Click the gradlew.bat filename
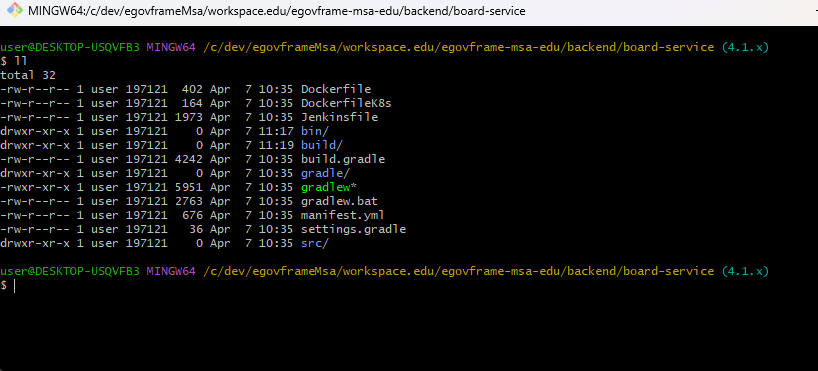This screenshot has width=818, height=371. [339, 201]
